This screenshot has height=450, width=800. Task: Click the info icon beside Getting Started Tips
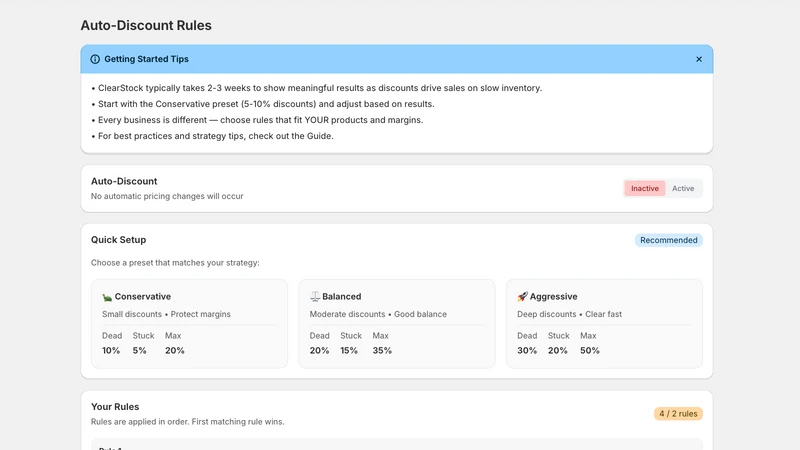(95, 59)
